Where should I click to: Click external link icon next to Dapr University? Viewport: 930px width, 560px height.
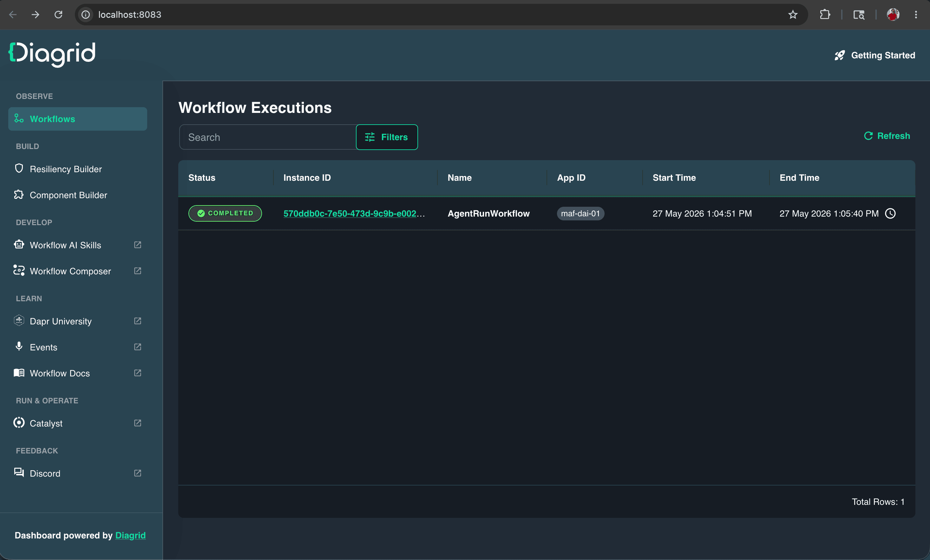[138, 321]
